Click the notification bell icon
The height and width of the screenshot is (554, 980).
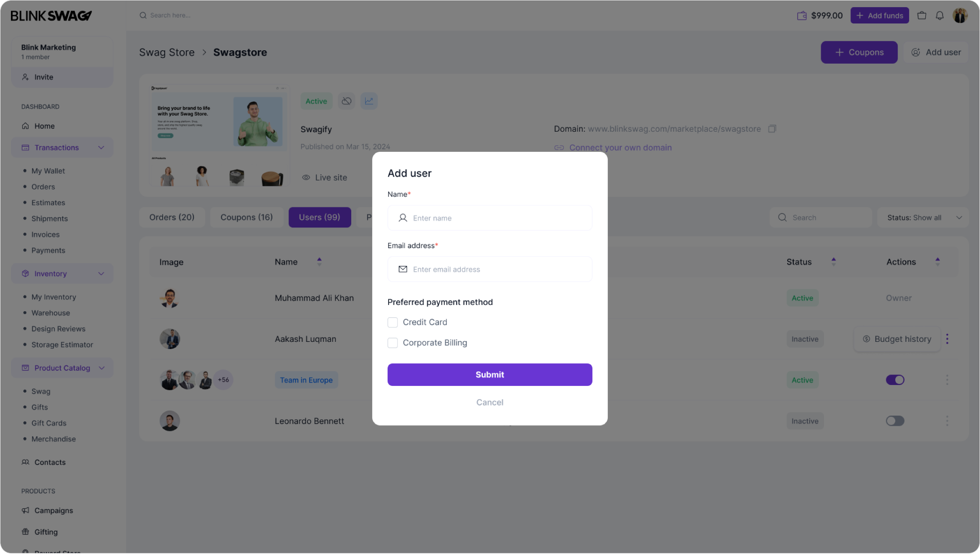pos(941,15)
